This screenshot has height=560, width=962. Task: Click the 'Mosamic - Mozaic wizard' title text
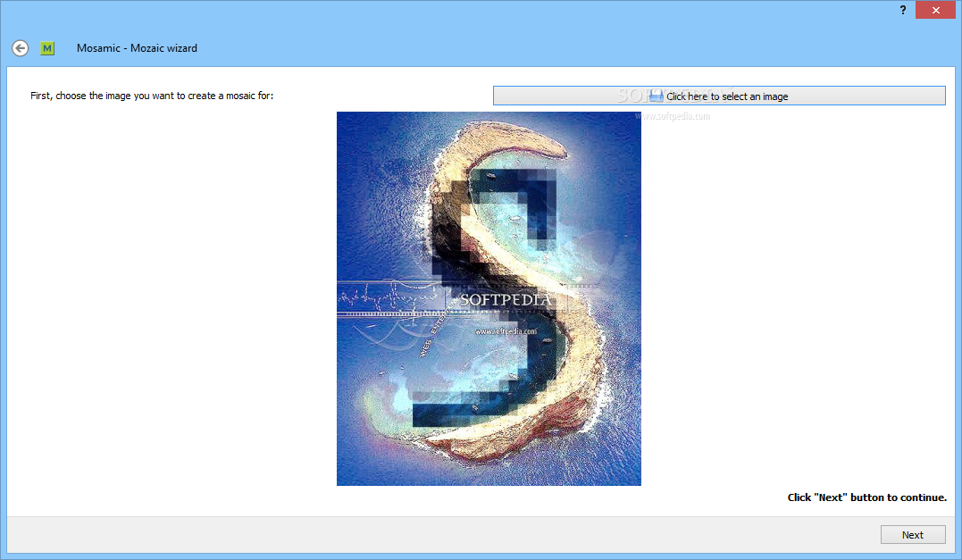pos(137,48)
